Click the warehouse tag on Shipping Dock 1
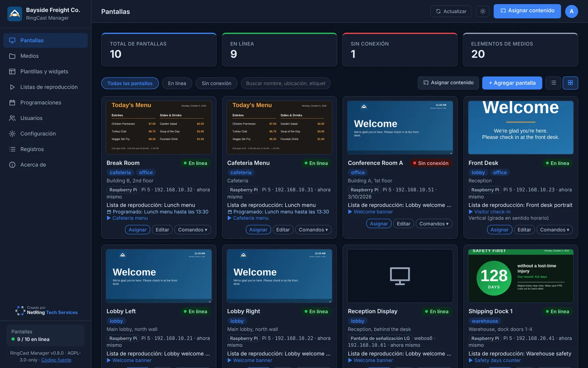588x368 pixels. 485,321
